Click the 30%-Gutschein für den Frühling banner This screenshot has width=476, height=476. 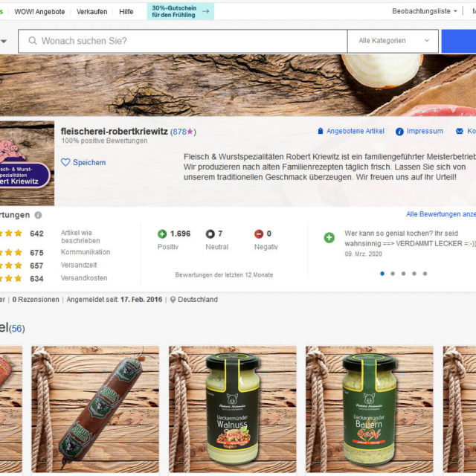tap(180, 12)
